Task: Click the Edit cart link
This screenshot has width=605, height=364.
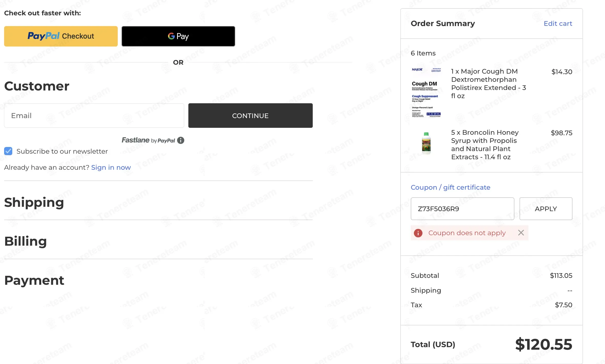Action: click(x=558, y=24)
